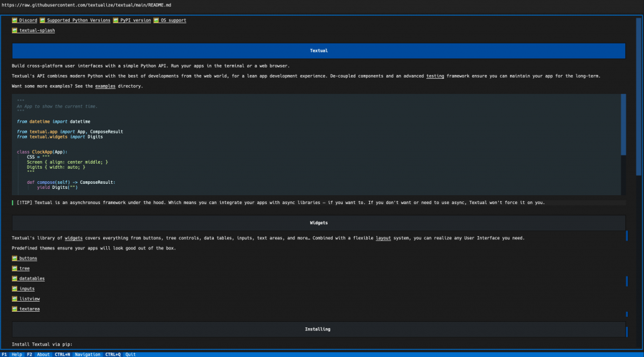Click the code block's vertical scrollbar thumb
The height and width of the screenshot is (357, 644).
tap(623, 124)
